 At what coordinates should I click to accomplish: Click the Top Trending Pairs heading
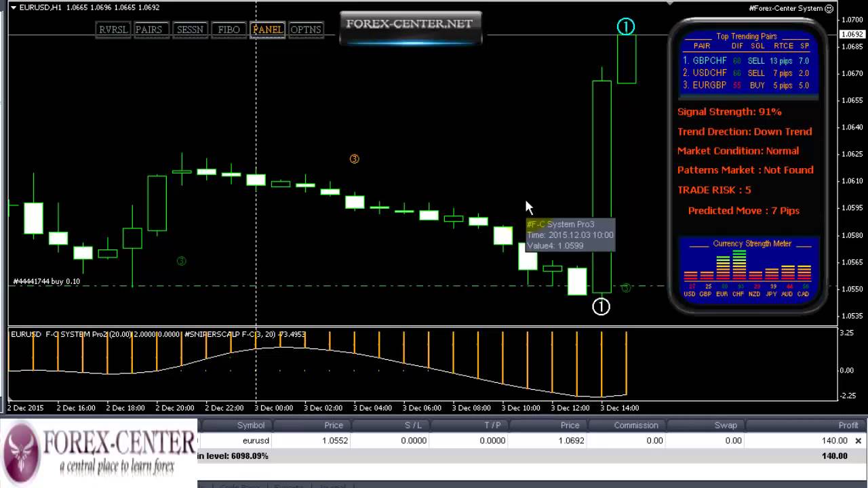(x=747, y=37)
